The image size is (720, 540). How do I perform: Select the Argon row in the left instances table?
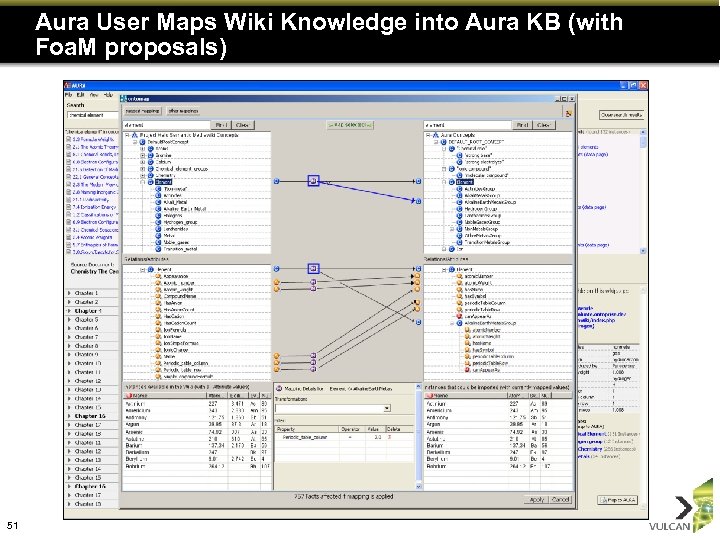[197, 425]
